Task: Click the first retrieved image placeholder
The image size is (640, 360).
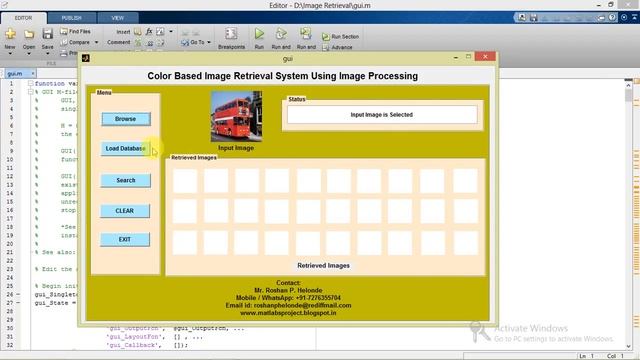Action: coord(184,181)
